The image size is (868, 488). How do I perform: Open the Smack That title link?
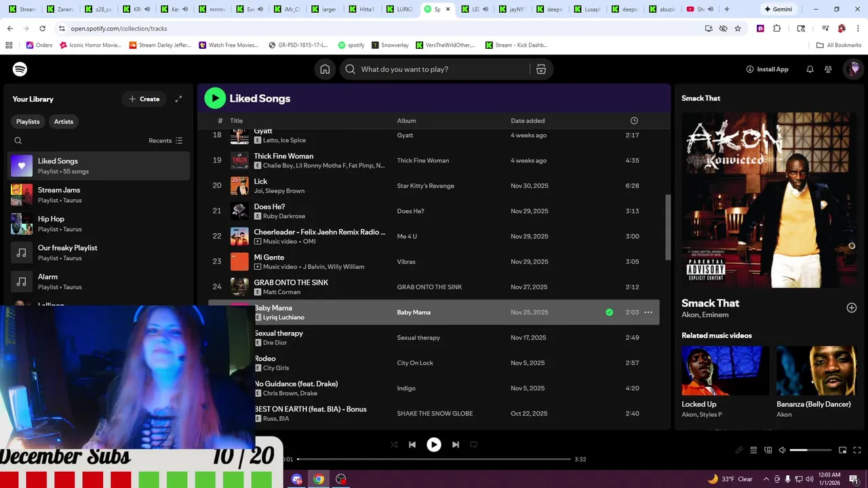(710, 303)
